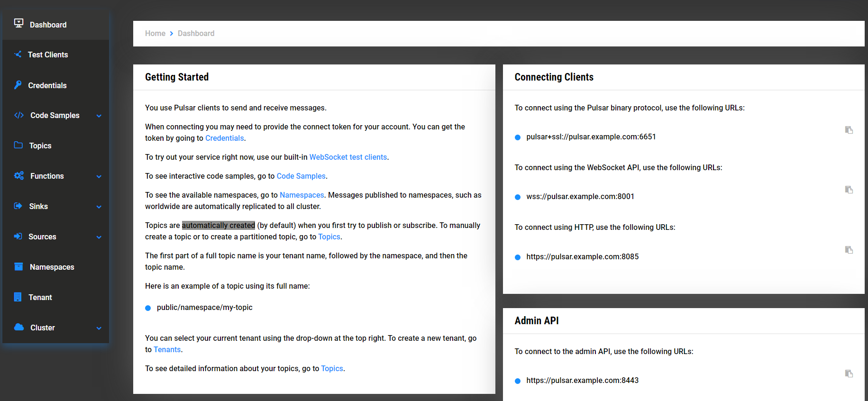Viewport: 868px width, 401px height.
Task: Click the Dashboard monitor icon in sidebar
Action: (19, 23)
